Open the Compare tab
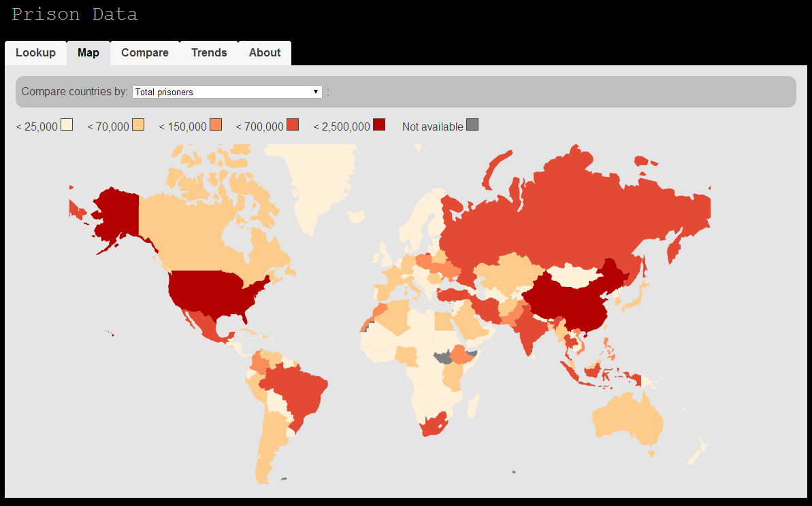Viewport: 812px width, 506px height. 145,53
